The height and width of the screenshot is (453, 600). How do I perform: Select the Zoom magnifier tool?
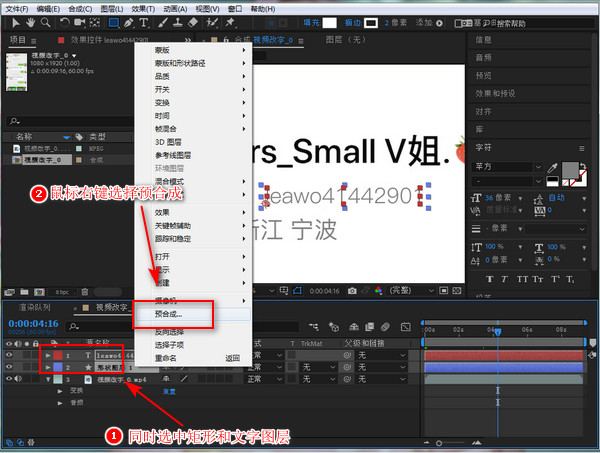pyautogui.click(x=46, y=22)
